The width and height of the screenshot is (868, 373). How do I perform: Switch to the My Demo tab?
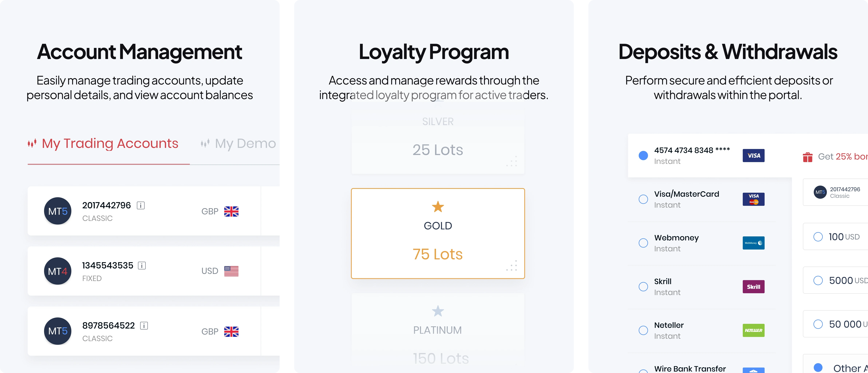coord(238,144)
